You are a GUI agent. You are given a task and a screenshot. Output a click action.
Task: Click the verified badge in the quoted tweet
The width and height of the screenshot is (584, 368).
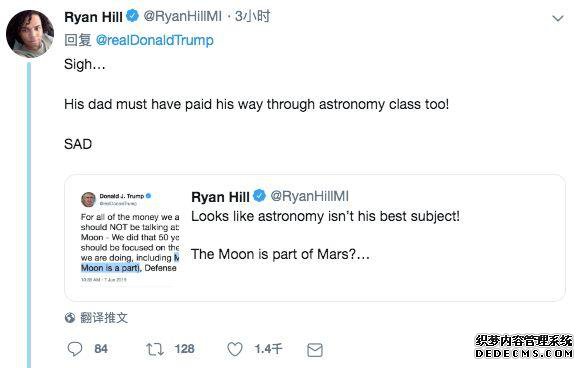tap(260, 196)
